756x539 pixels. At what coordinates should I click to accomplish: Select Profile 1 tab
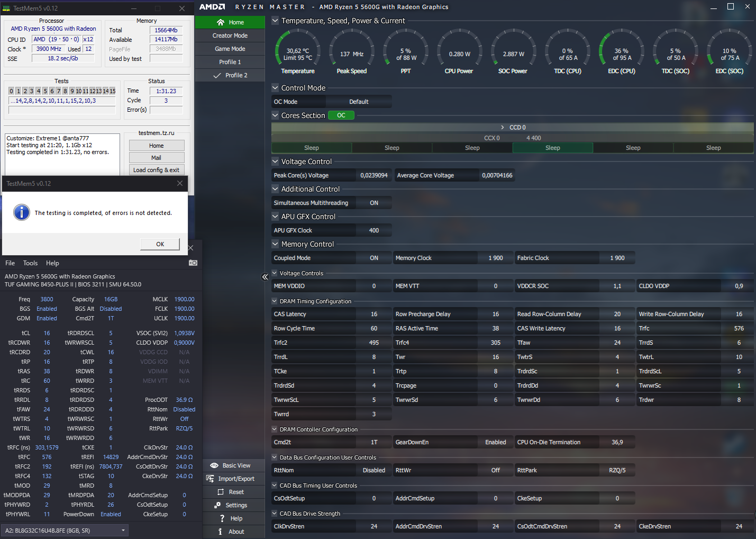click(x=230, y=62)
